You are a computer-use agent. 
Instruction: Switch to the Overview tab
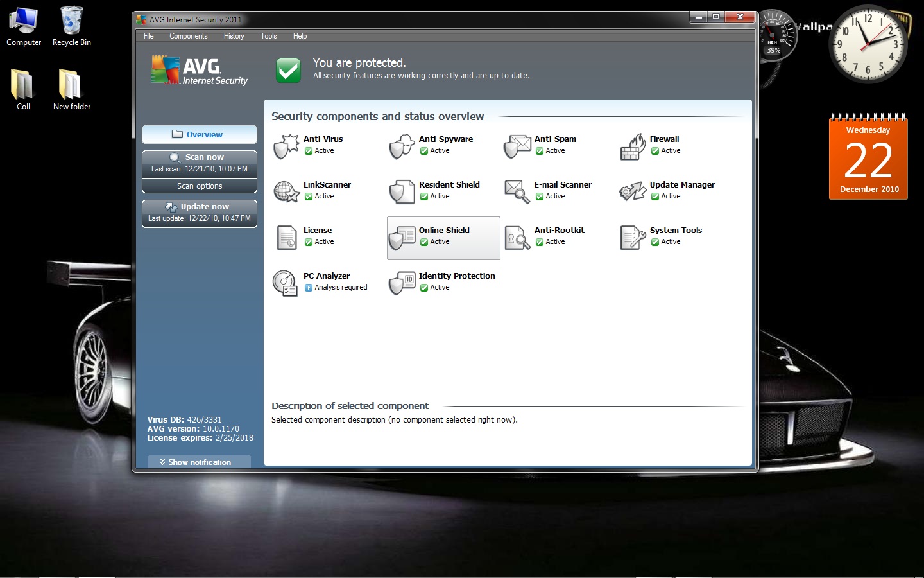(200, 135)
